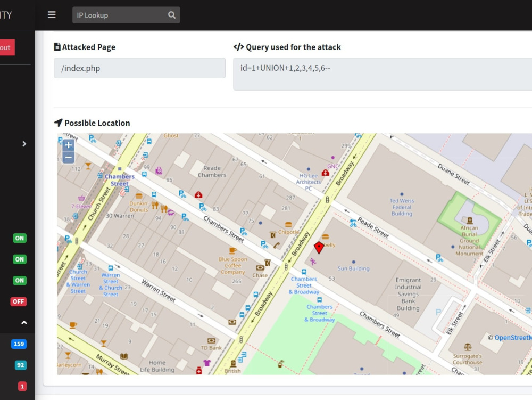Image resolution: width=532 pixels, height=400 pixels.
Task: Toggle the second ON badge in sidebar
Action: click(x=19, y=259)
